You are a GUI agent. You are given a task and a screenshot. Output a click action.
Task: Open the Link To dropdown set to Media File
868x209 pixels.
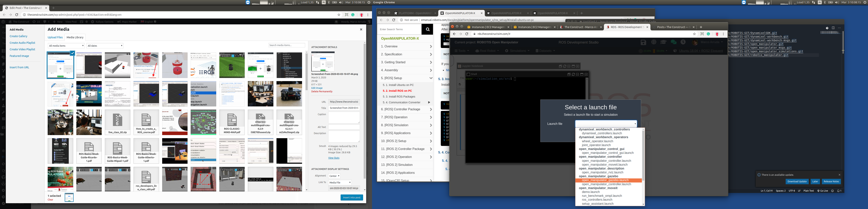coord(340,182)
